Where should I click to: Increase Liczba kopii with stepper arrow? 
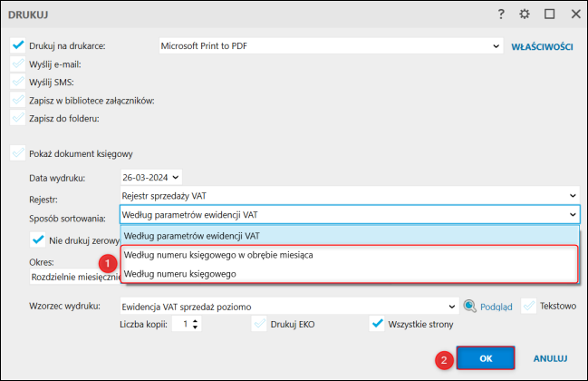click(195, 320)
